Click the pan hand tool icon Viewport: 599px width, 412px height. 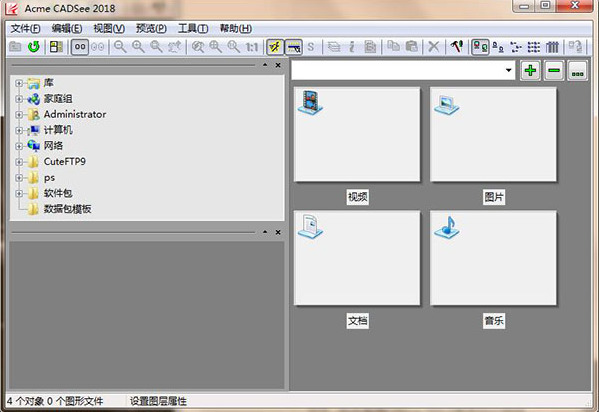click(175, 47)
